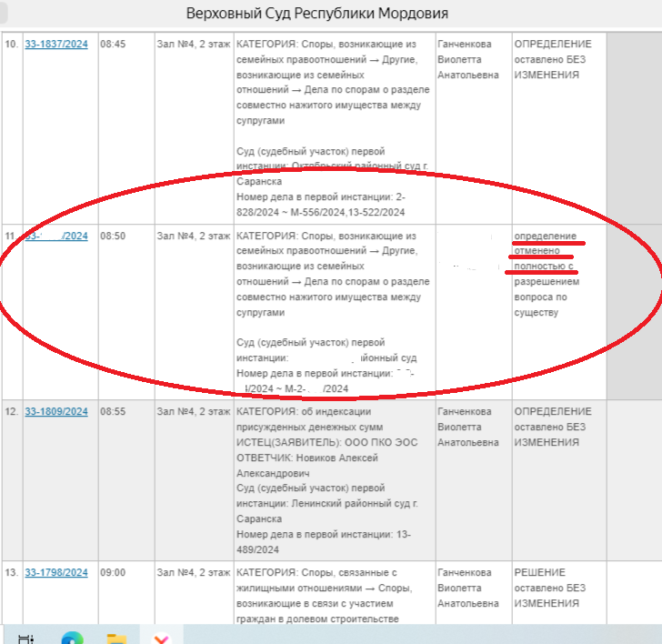
Task: Select the time cell 08:55
Action: tap(113, 411)
